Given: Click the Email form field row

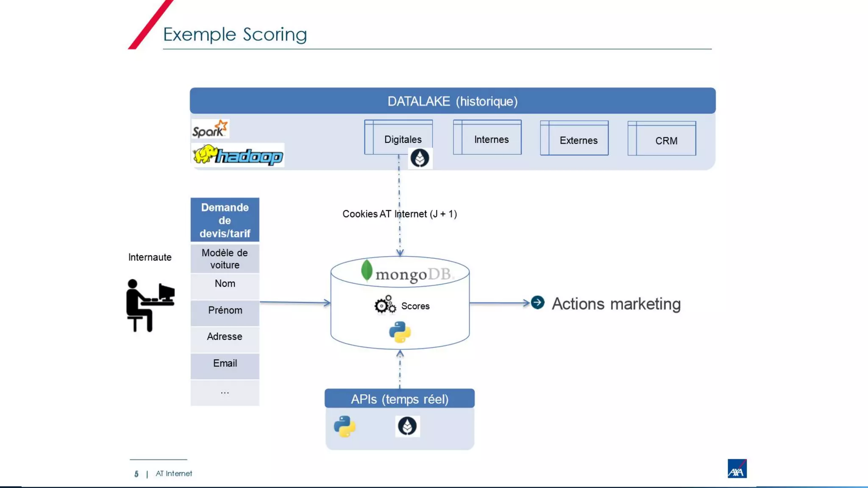Looking at the screenshot, I should [225, 364].
